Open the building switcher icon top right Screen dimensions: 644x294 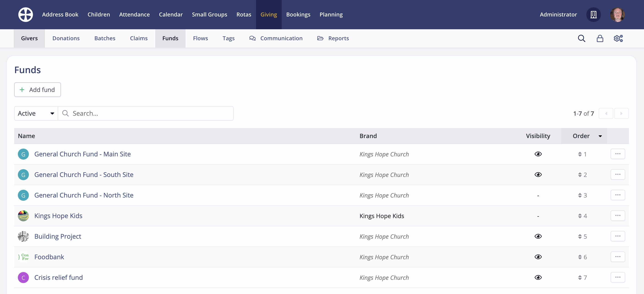click(594, 14)
